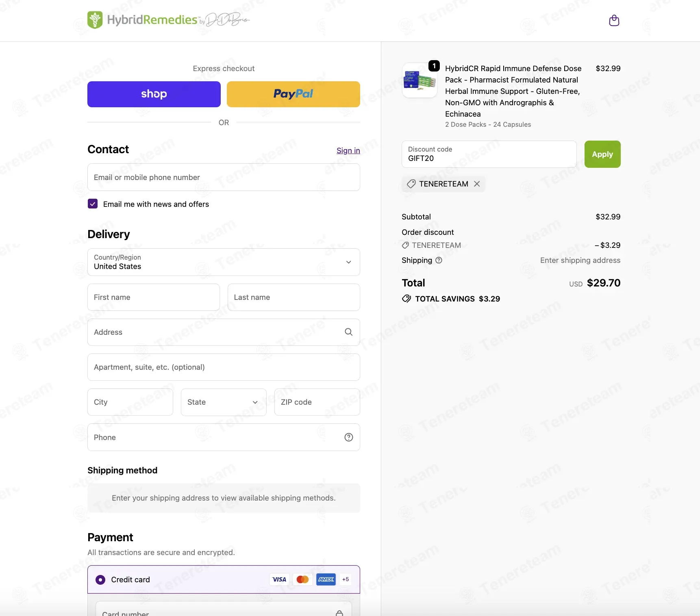
Task: Click the card number lock icon
Action: point(339,613)
